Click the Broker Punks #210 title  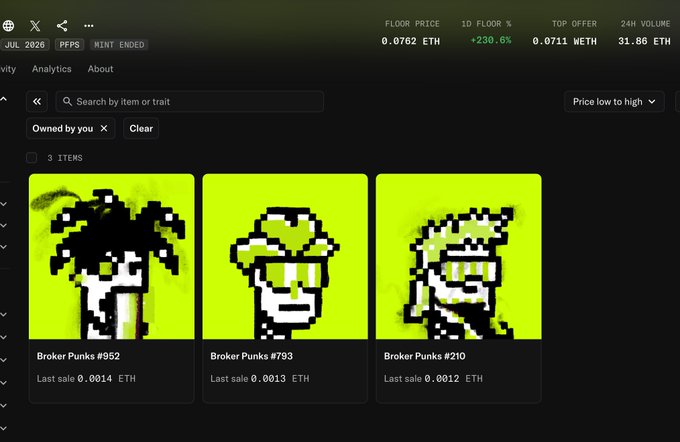425,356
